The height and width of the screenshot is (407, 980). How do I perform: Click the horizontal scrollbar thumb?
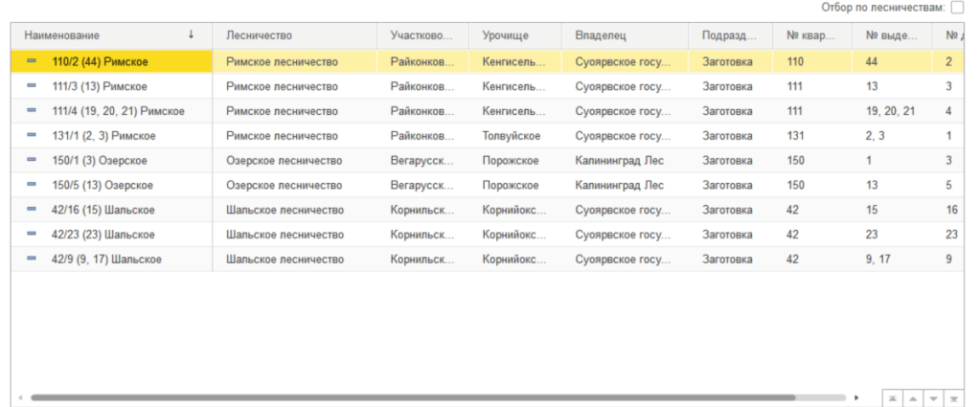pos(413,397)
